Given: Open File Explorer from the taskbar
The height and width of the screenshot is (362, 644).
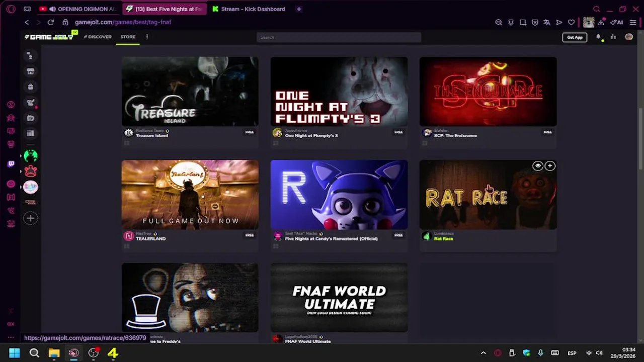Looking at the screenshot, I should [54, 353].
